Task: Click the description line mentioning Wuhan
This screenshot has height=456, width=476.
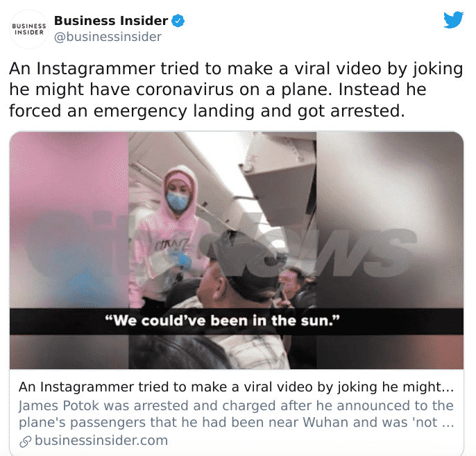Action: 236,422
